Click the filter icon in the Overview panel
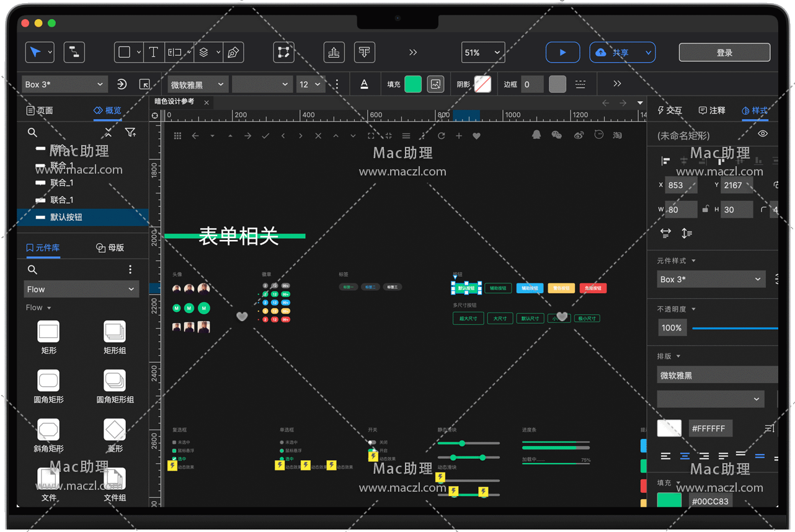 click(130, 132)
